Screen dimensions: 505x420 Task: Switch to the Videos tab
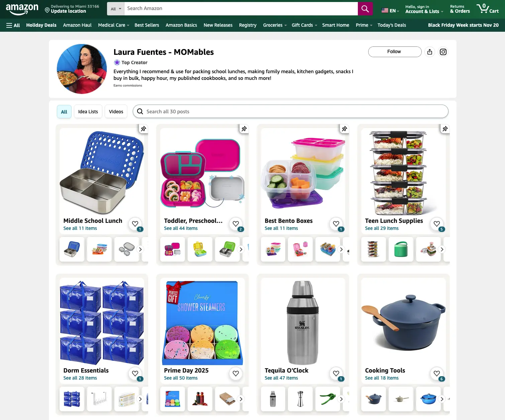(x=116, y=112)
